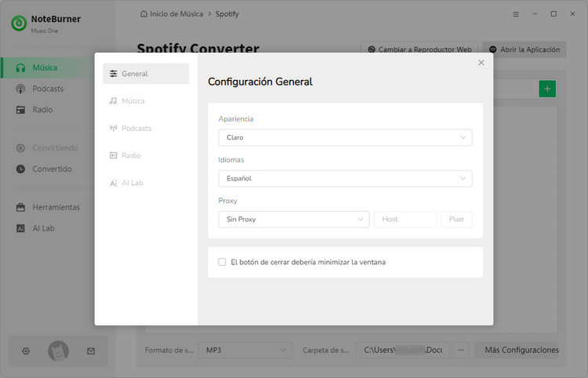
Task: Close the settings dialog with X
Action: tap(481, 63)
